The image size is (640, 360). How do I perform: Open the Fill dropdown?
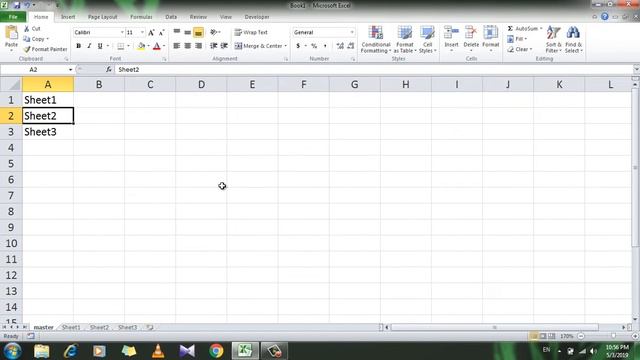pyautogui.click(x=517, y=39)
